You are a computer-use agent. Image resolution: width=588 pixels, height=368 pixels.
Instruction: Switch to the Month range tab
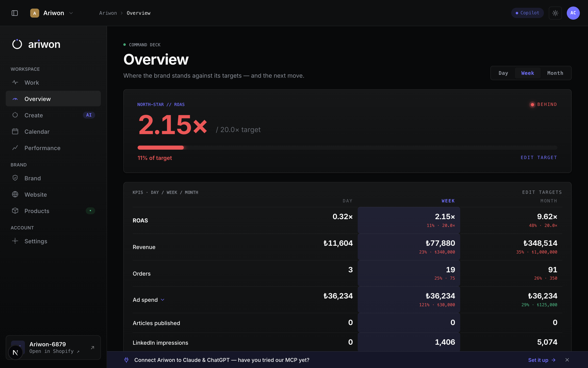point(555,73)
